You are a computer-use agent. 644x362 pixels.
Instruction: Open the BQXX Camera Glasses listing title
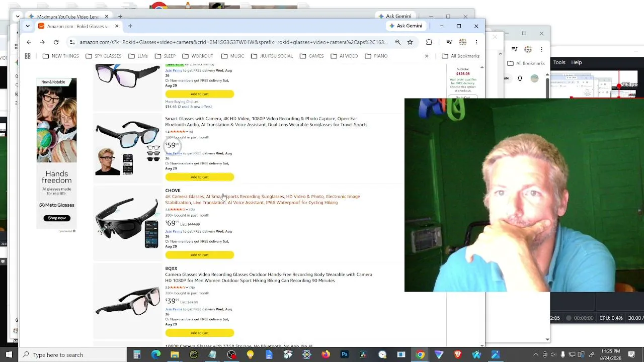[x=269, y=278]
